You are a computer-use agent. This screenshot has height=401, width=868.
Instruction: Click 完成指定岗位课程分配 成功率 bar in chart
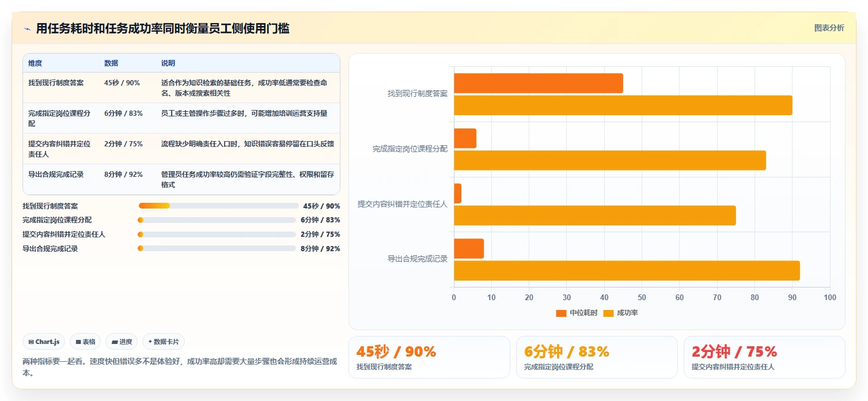click(x=610, y=160)
